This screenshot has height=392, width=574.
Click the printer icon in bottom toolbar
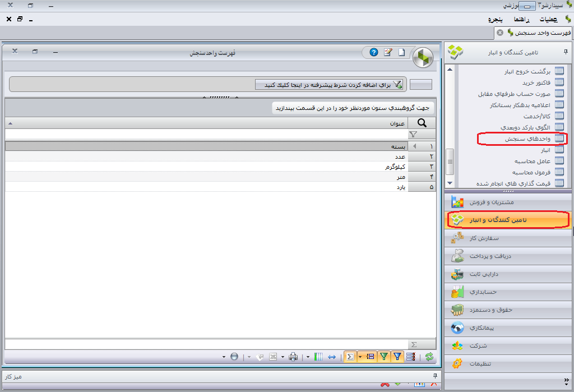(x=293, y=357)
